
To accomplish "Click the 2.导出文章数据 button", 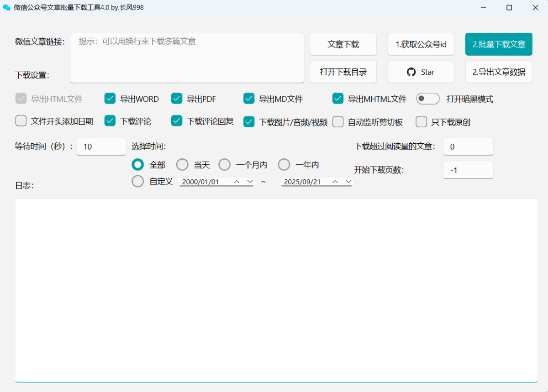I will [x=499, y=72].
